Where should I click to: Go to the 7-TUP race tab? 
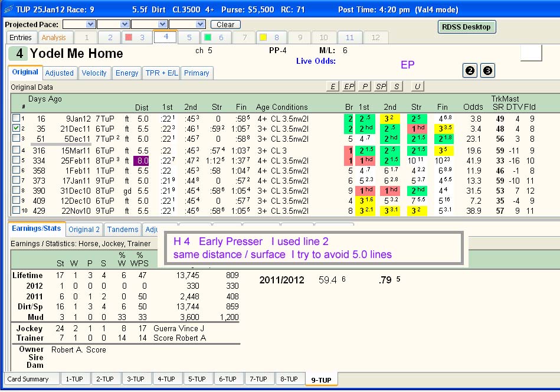258,379
